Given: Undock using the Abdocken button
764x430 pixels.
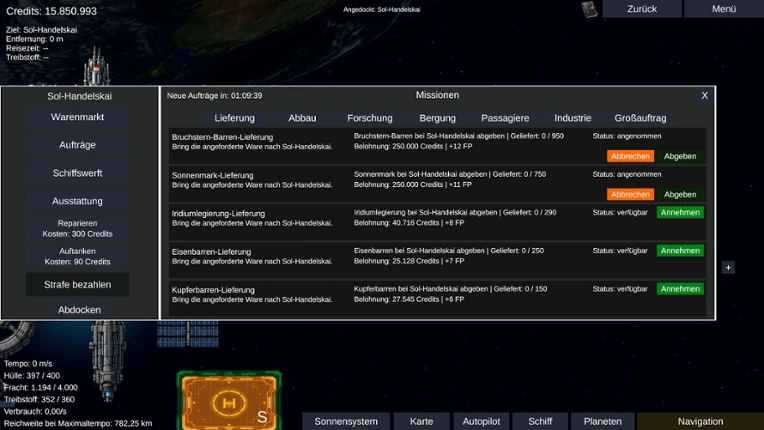Looking at the screenshot, I should pos(79,310).
